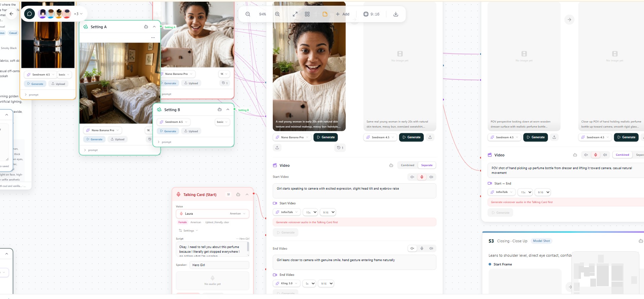Expand the prompt section in Setting B
Image resolution: width=644 pixels, height=299 pixels.
click(164, 142)
